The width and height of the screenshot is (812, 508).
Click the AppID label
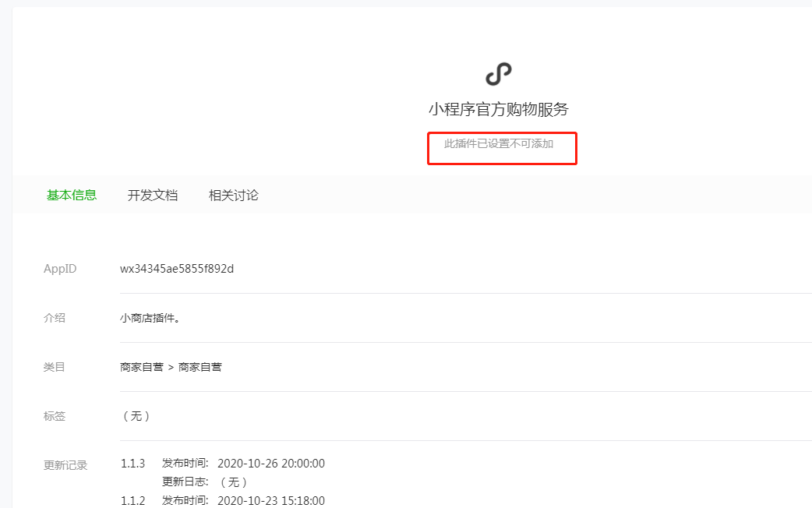point(60,269)
